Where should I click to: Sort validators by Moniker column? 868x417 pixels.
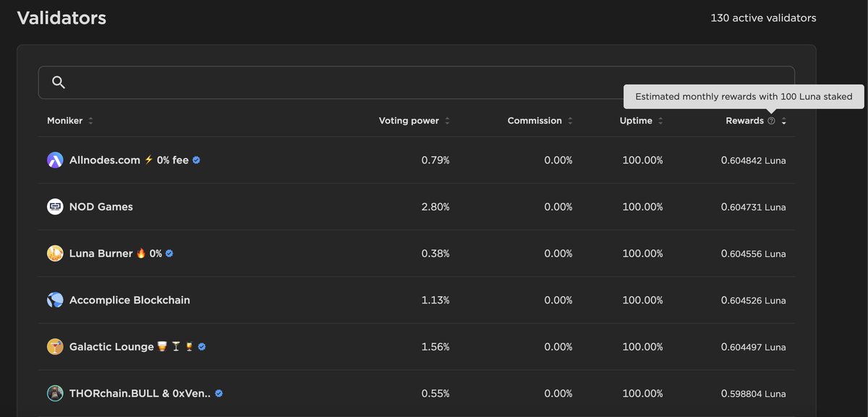[x=70, y=121]
